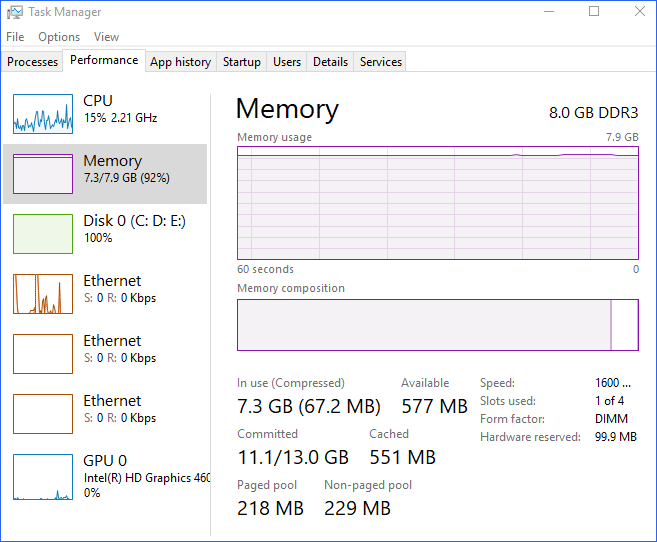Open the View menu
The height and width of the screenshot is (542, 657).
pyautogui.click(x=106, y=37)
